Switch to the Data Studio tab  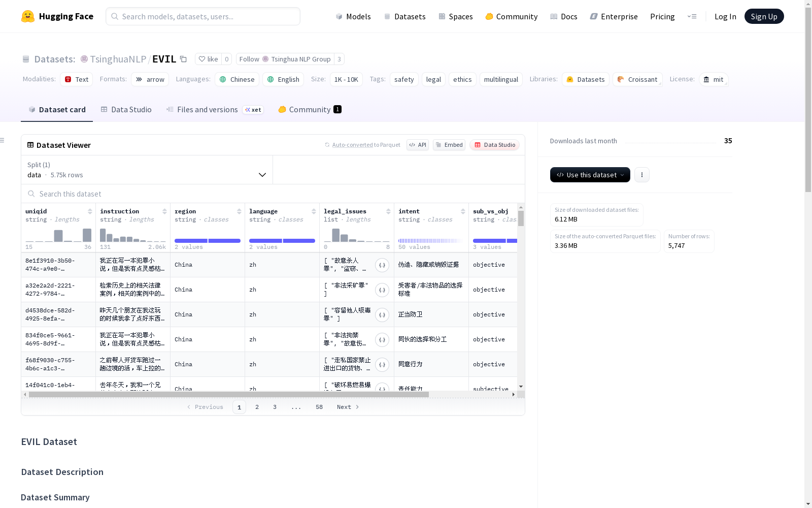pyautogui.click(x=126, y=109)
